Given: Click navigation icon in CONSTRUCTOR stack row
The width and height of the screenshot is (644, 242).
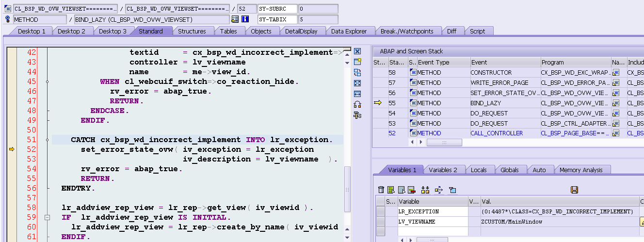Looking at the screenshot, I should [x=616, y=72].
